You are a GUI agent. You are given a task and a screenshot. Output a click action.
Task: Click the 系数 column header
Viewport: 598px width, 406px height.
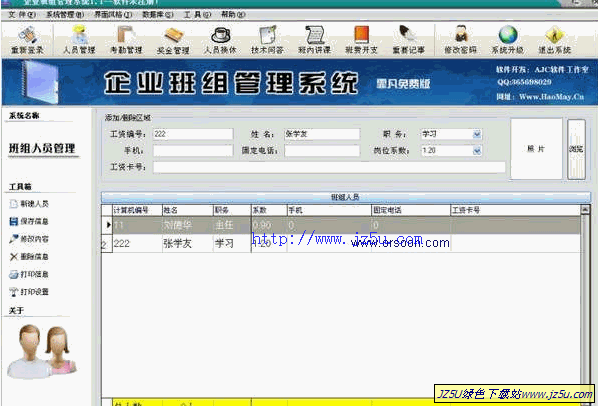click(x=269, y=210)
